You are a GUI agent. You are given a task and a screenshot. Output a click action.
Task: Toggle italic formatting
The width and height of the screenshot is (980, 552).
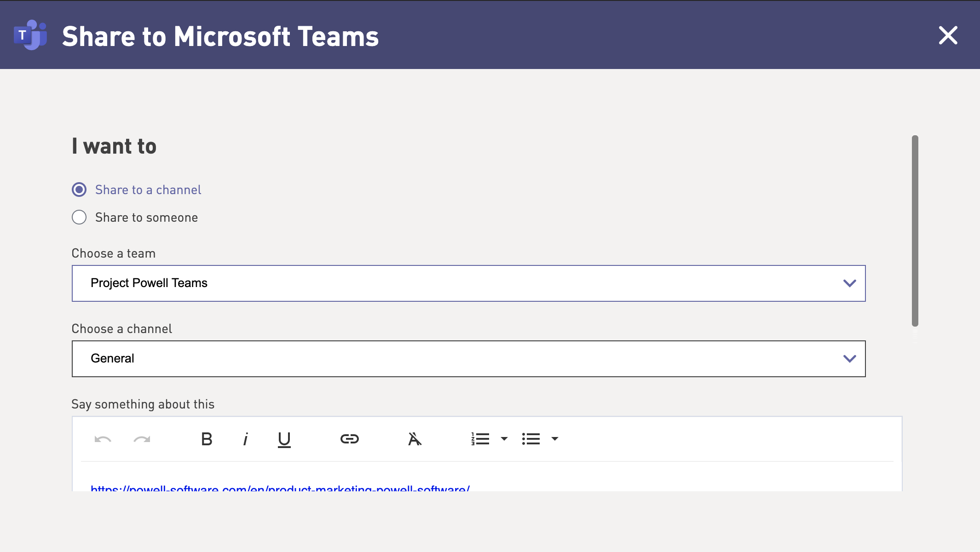[245, 439]
